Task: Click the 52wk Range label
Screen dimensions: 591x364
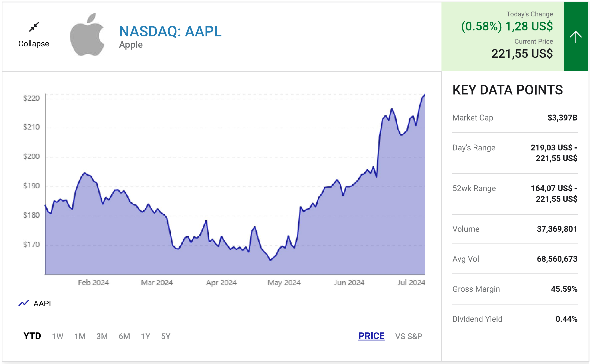Action: coord(474,188)
